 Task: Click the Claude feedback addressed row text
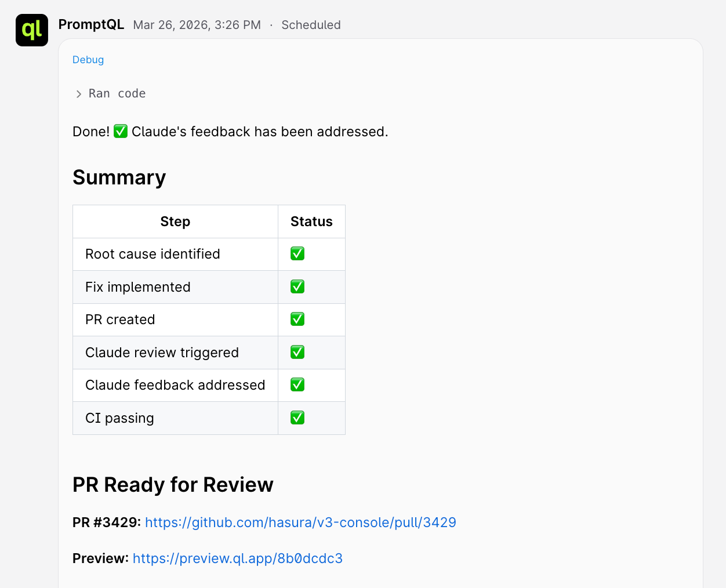coord(175,385)
